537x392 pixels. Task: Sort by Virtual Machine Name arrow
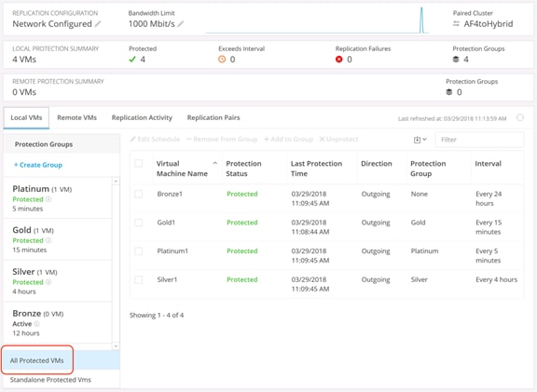215,163
